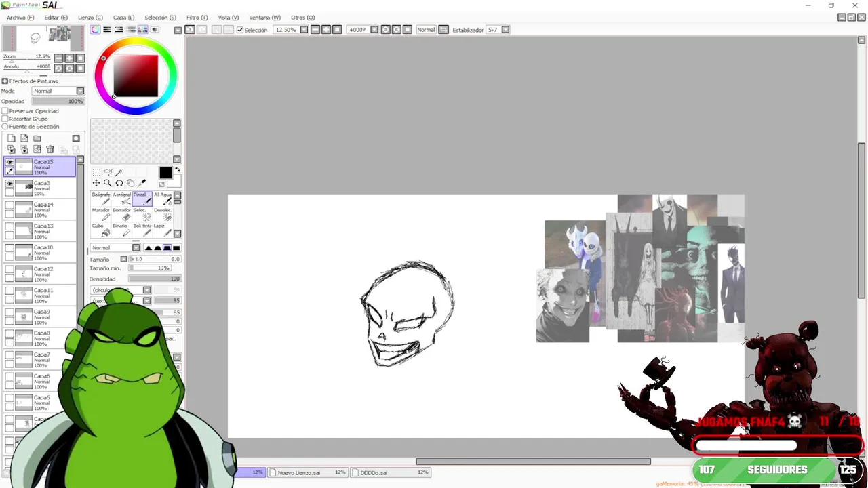The image size is (868, 488).
Task: Pick the eyedropper color picker tool
Action: click(x=142, y=183)
